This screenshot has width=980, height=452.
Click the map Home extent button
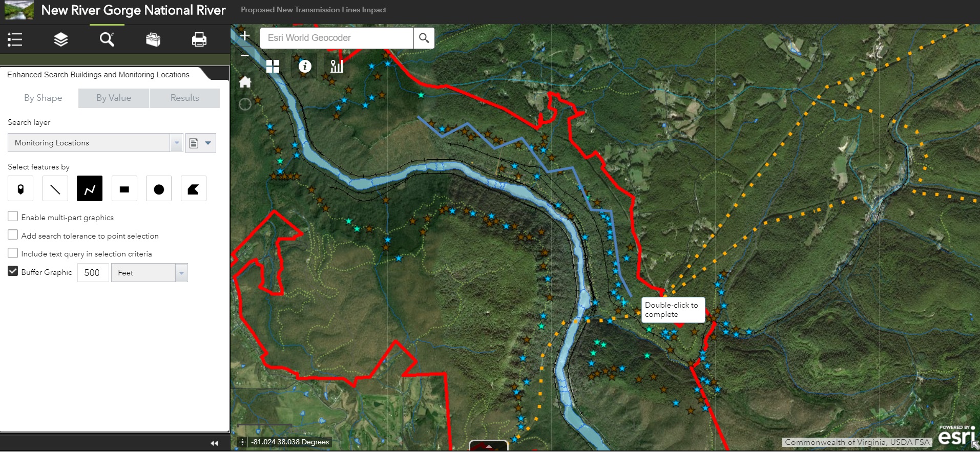[245, 82]
